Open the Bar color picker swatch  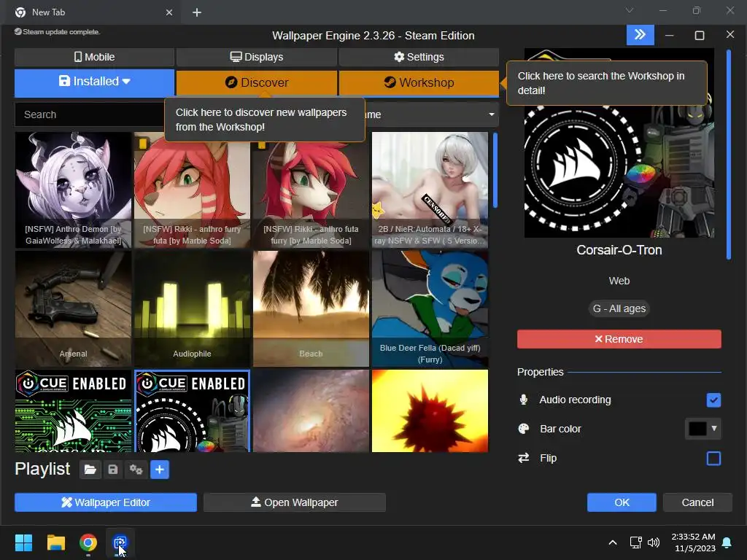pos(703,429)
